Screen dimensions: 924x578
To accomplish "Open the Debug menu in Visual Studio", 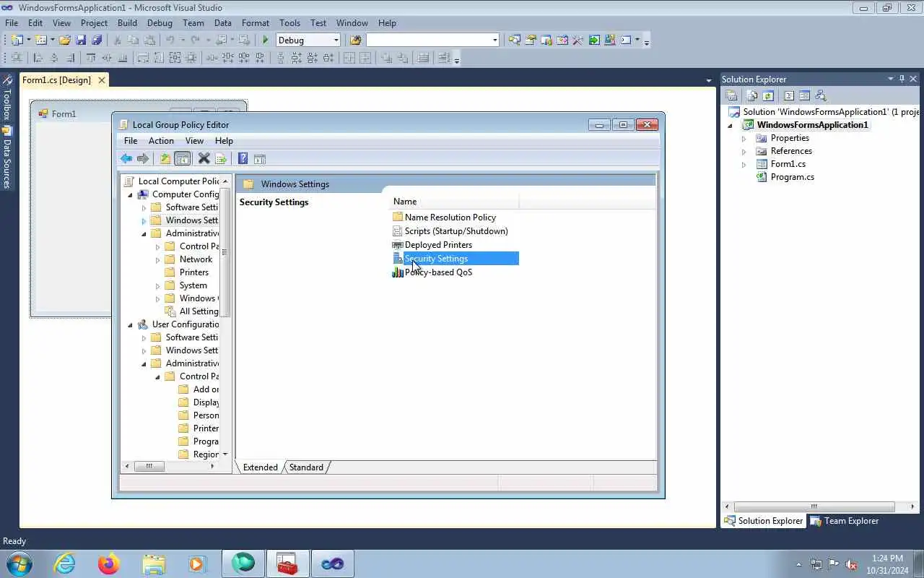I will (160, 23).
